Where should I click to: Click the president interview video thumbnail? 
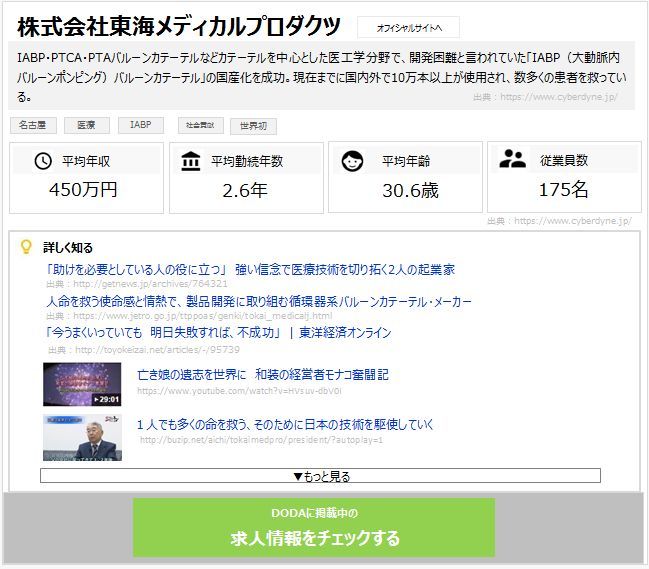82,438
